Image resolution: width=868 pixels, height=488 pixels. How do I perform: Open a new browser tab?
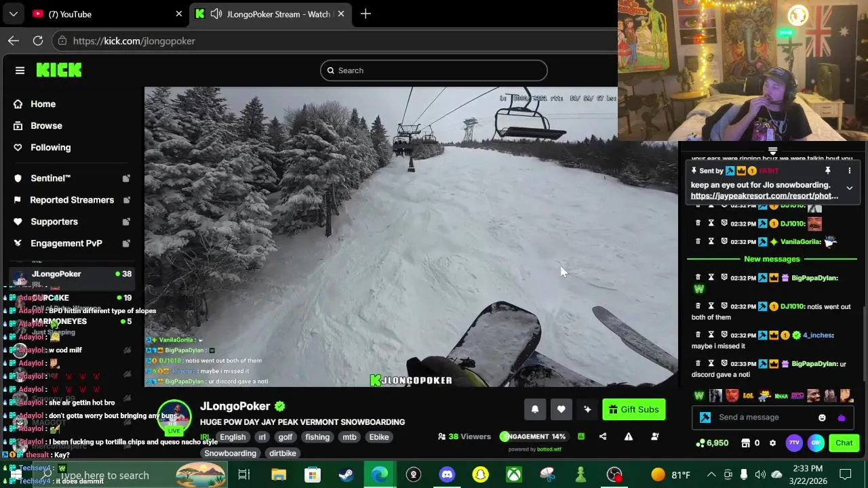click(x=366, y=14)
